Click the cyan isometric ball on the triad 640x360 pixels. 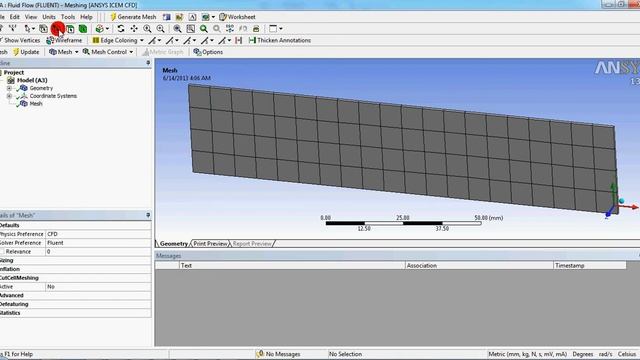coord(622,201)
